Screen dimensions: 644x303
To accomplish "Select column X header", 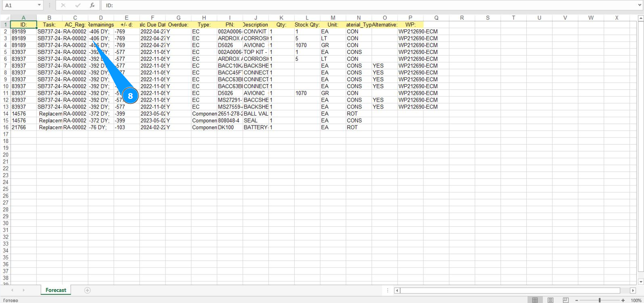I will click(617, 18).
